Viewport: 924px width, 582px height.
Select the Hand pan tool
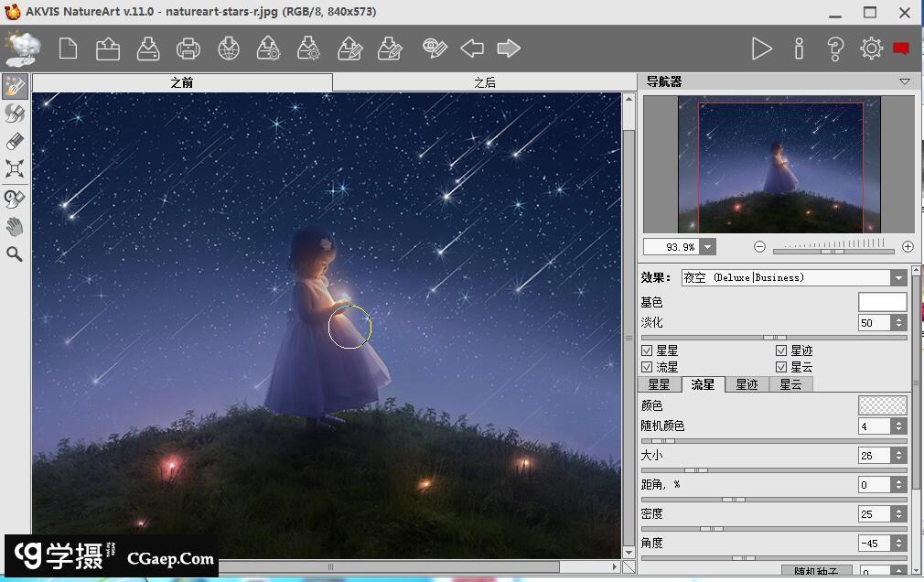(x=15, y=226)
